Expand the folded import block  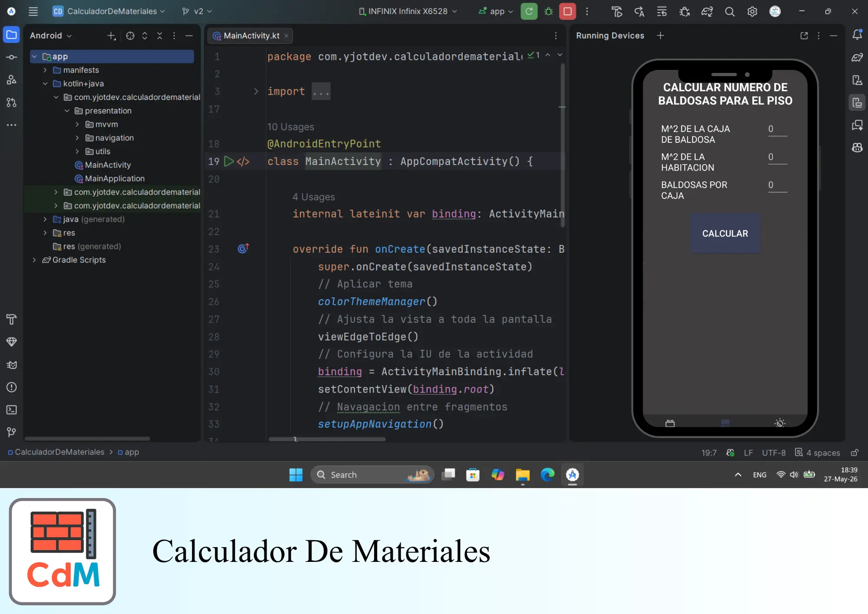256,91
